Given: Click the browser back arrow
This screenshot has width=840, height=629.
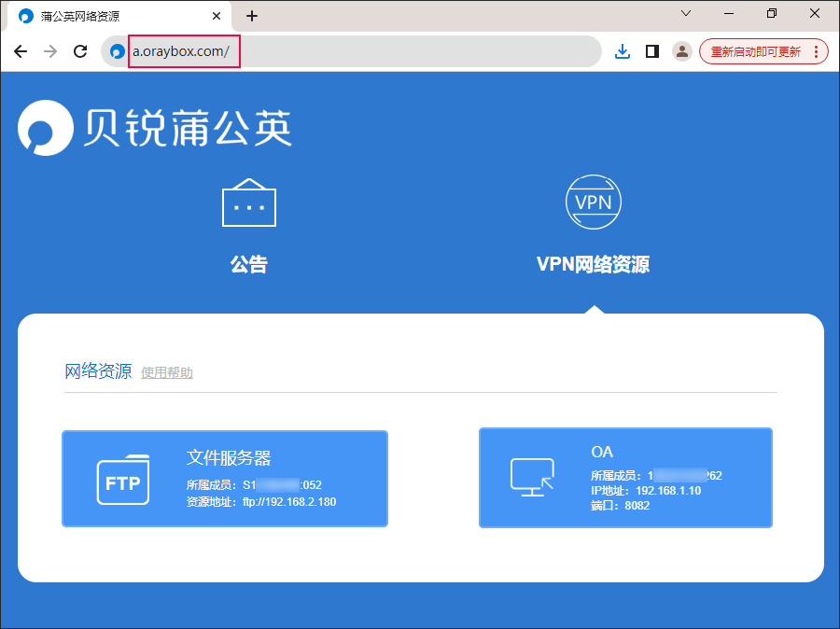Looking at the screenshot, I should 21,51.
